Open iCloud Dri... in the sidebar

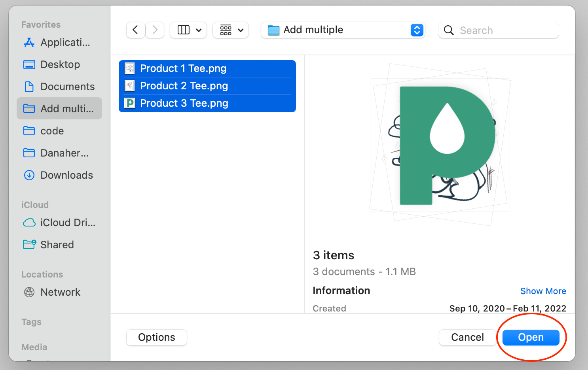(59, 223)
